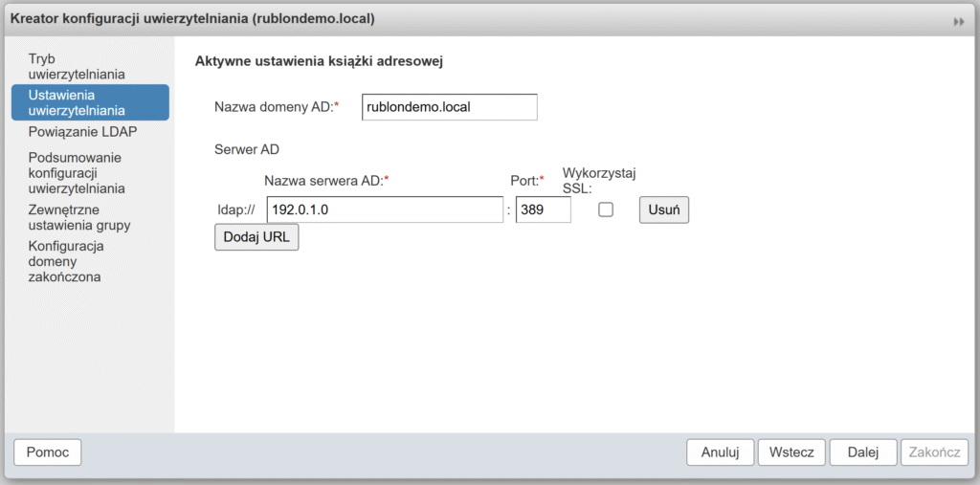Click the Aktywne ustawienia książki adresowej heading
The width and height of the screenshot is (980, 485).
tap(318, 62)
